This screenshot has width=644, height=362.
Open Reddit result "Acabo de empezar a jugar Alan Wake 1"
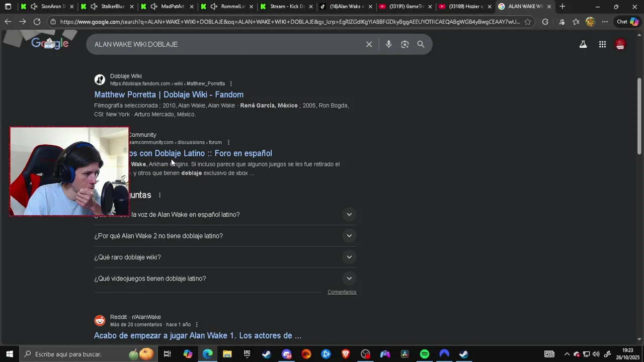(x=198, y=335)
